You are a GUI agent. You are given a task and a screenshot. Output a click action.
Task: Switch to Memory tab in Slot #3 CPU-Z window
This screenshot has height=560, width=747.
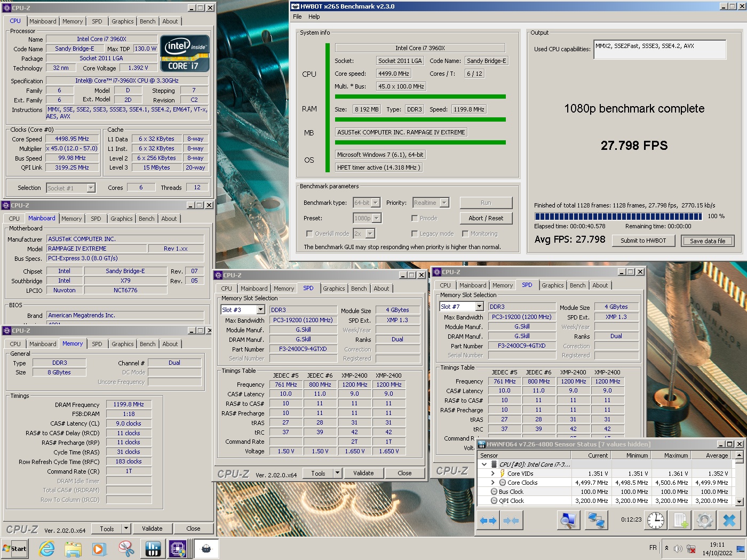tap(284, 289)
